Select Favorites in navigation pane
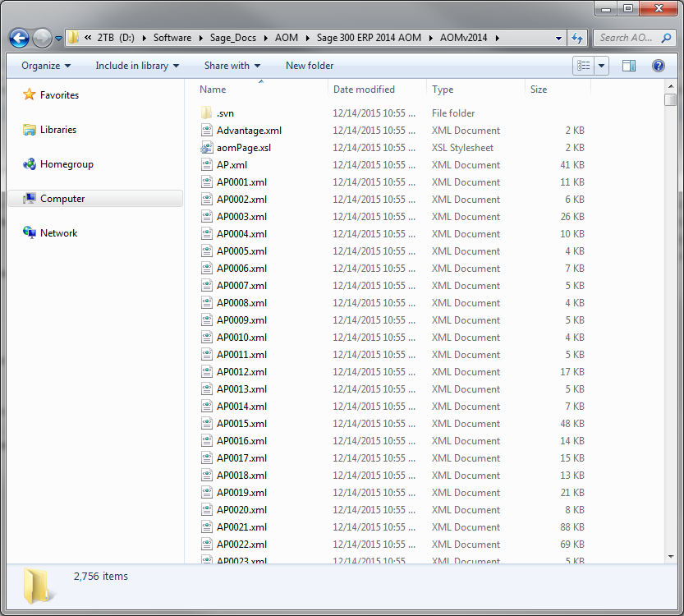 [59, 95]
